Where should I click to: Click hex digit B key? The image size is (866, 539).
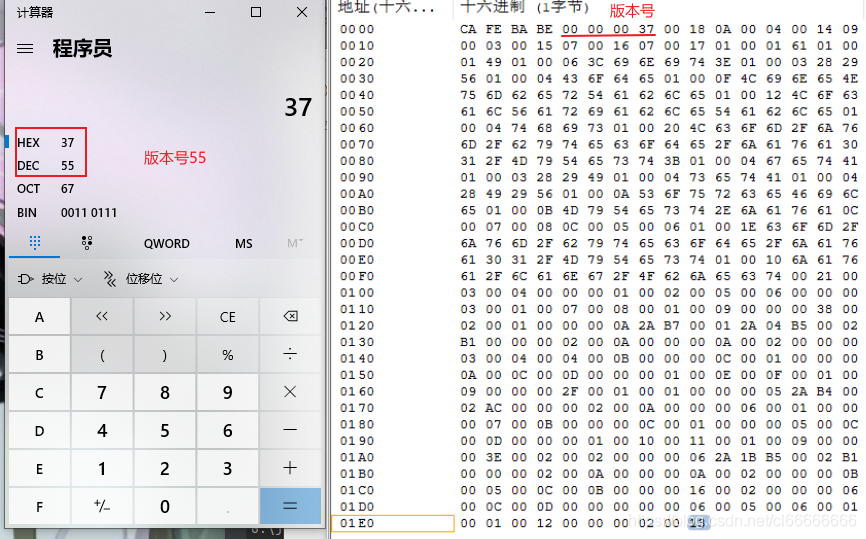(x=39, y=354)
